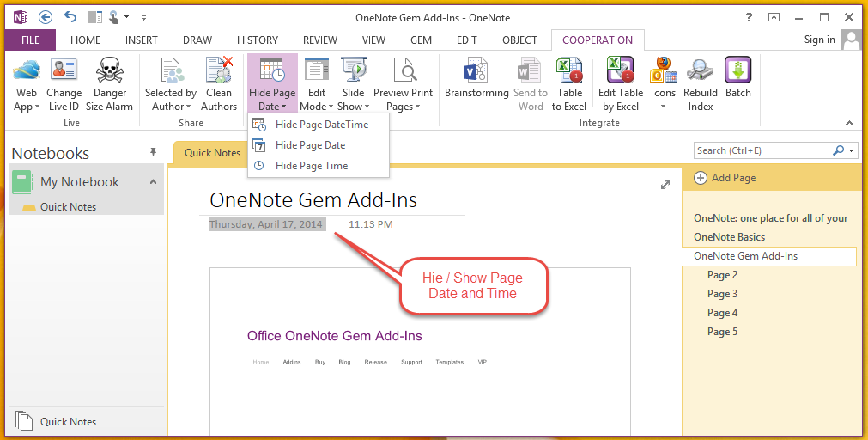Run the Clean Authors command

[x=219, y=84]
